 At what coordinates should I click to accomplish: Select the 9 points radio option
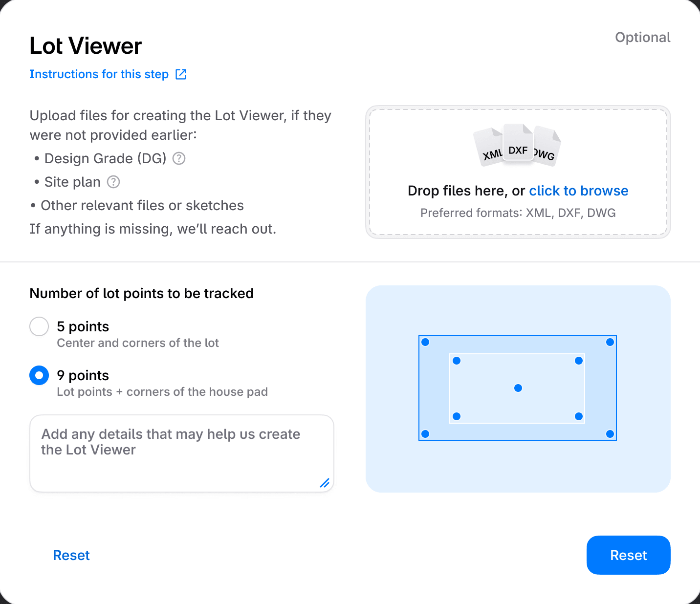point(39,375)
